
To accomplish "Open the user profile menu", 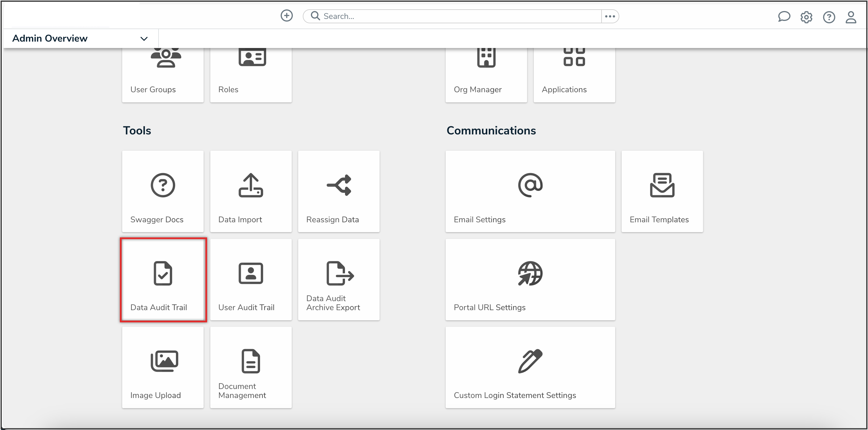I will coord(851,17).
